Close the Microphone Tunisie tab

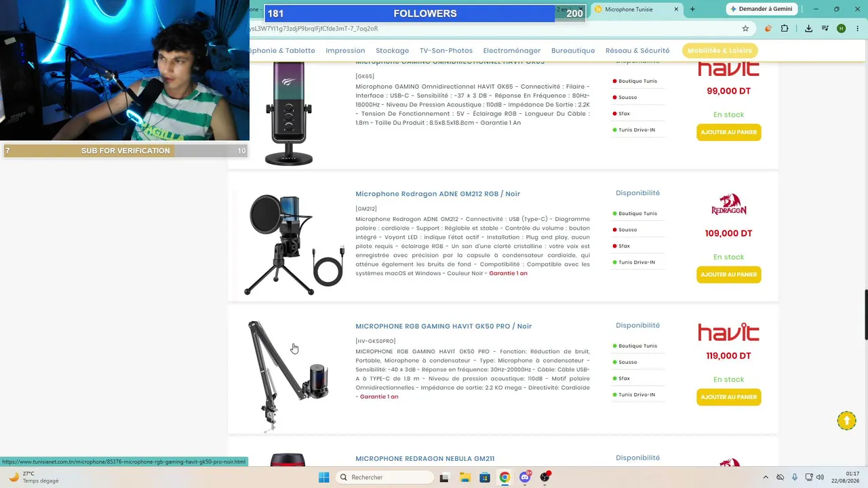point(676,9)
